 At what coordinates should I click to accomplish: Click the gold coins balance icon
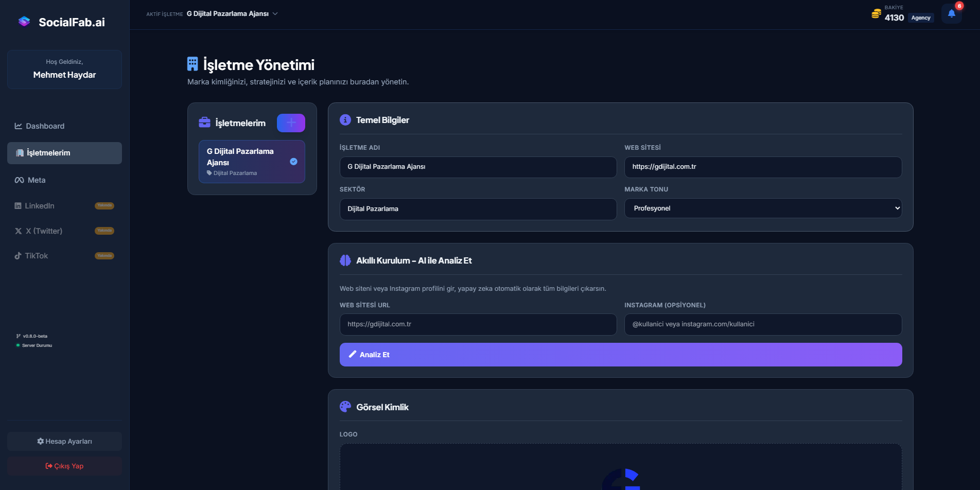click(x=876, y=14)
